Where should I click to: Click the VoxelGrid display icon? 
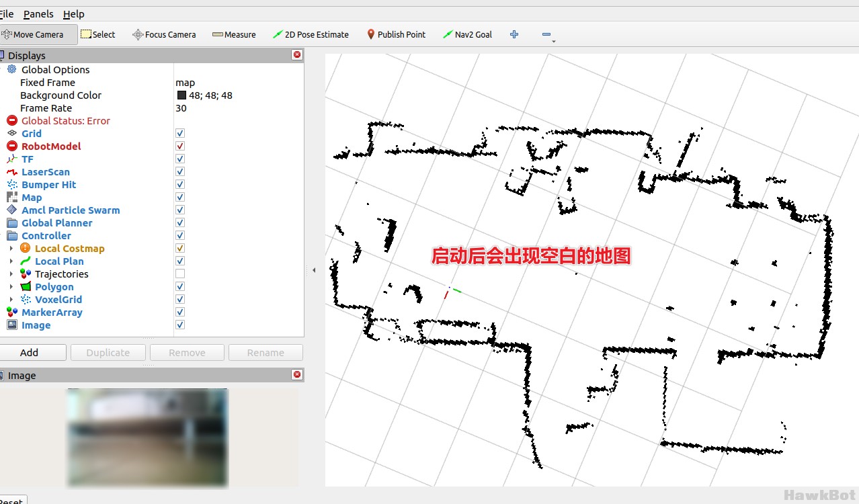click(x=26, y=299)
